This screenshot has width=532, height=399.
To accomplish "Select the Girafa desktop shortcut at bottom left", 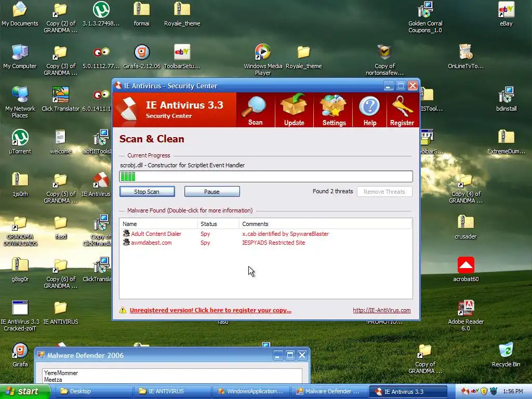I will pos(20,355).
